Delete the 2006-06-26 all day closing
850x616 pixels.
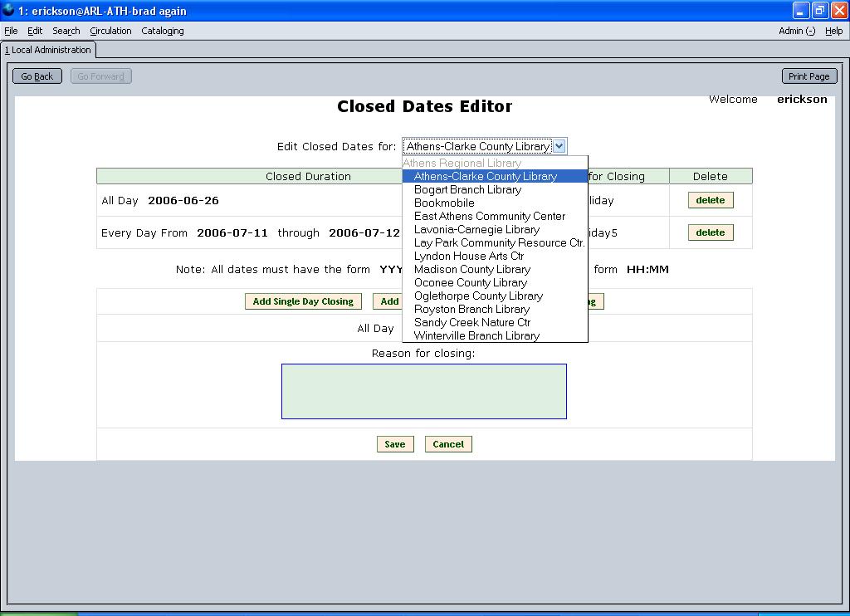(x=710, y=200)
